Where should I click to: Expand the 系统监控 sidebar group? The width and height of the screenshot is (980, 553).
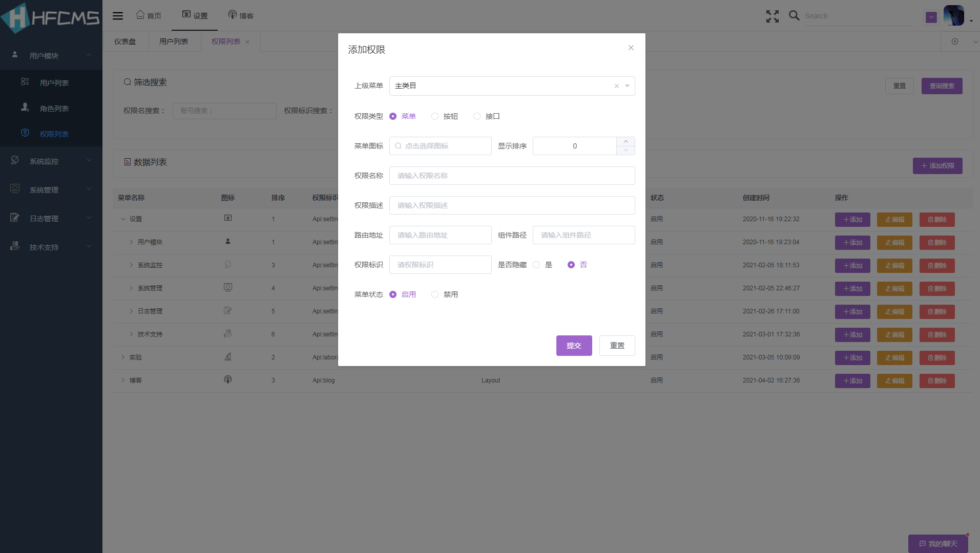pyautogui.click(x=51, y=161)
